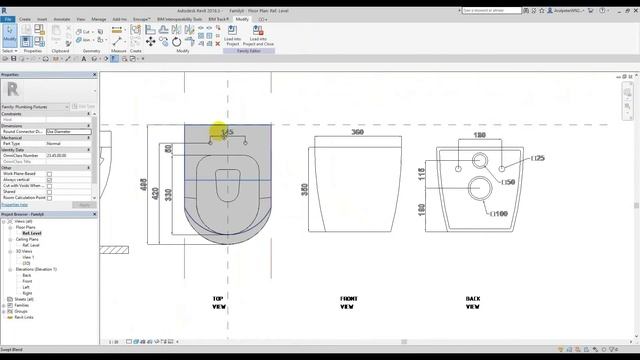Switch to the Insert ribbon tab

coord(42,19)
